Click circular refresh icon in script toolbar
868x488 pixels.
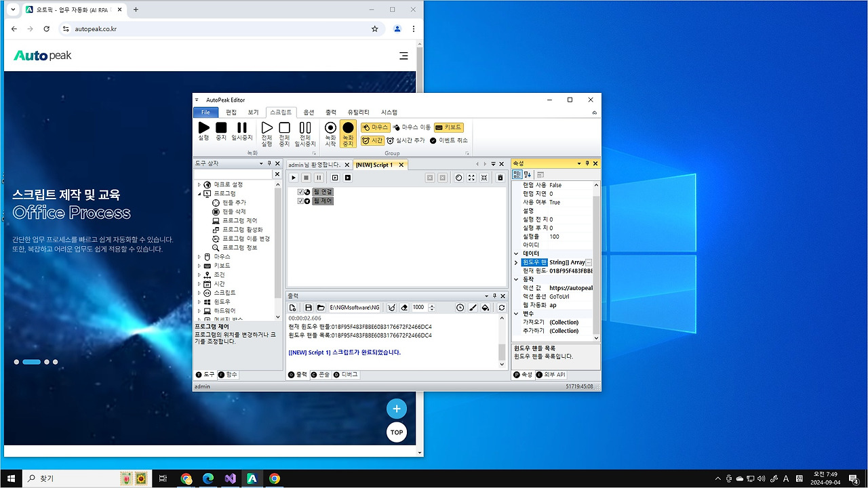[x=458, y=178]
